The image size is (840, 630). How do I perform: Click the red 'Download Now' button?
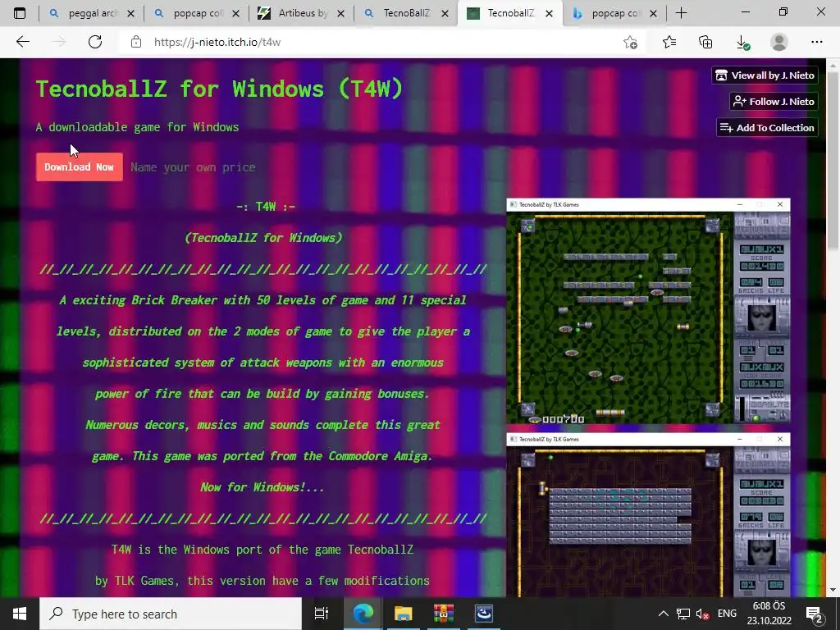(80, 167)
